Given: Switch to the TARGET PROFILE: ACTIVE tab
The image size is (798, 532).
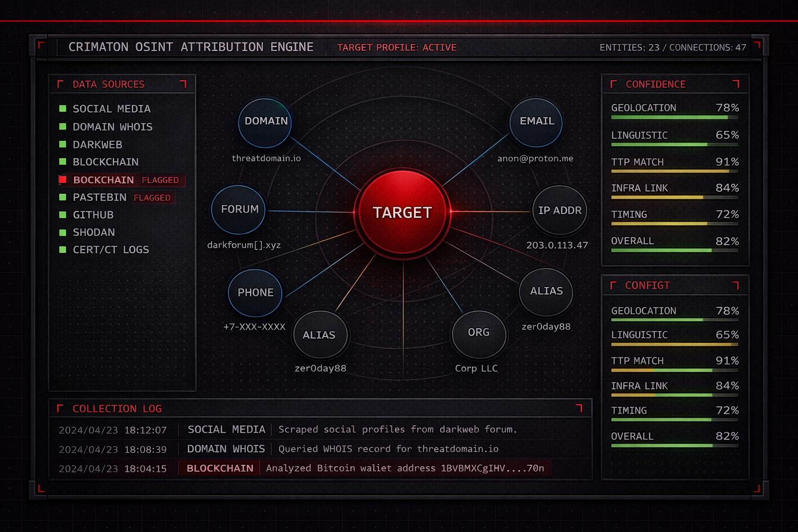Looking at the screenshot, I should 396,47.
